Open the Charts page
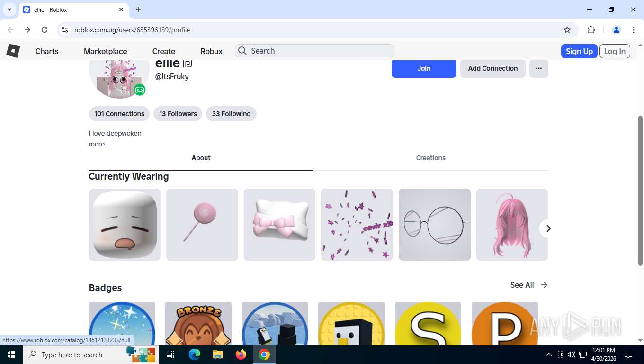 tap(47, 51)
